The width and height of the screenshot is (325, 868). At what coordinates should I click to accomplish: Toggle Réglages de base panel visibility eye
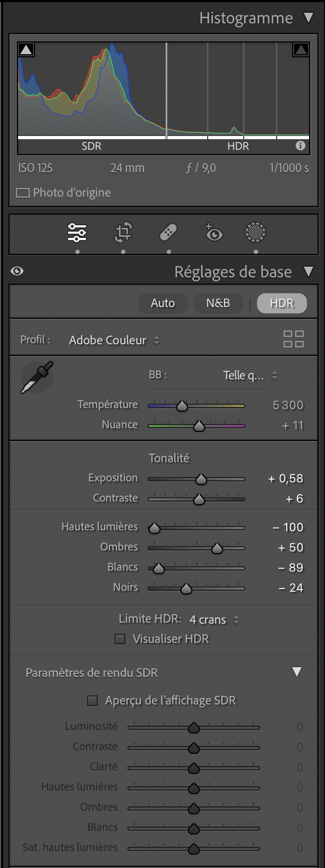pos(17,271)
